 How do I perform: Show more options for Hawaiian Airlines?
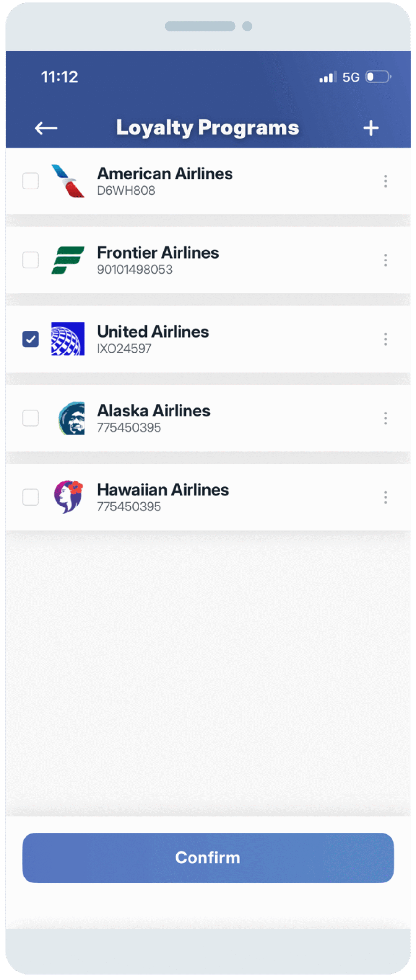click(385, 497)
